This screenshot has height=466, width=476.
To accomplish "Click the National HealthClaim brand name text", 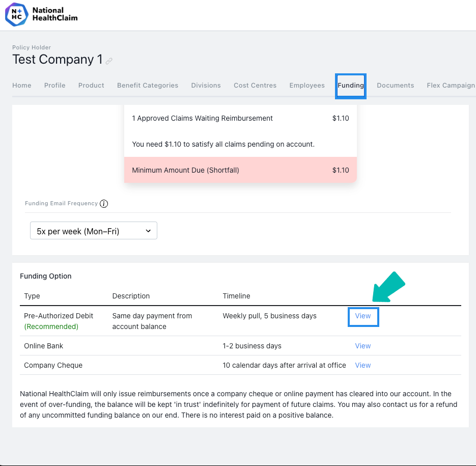I will coord(55,14).
